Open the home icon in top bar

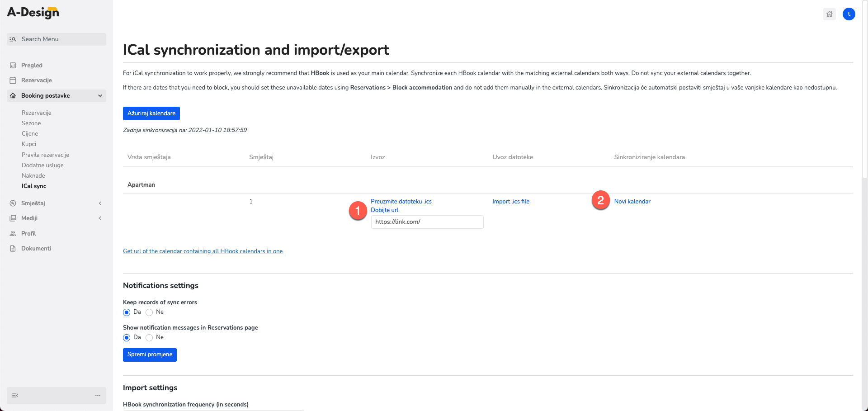click(x=830, y=14)
